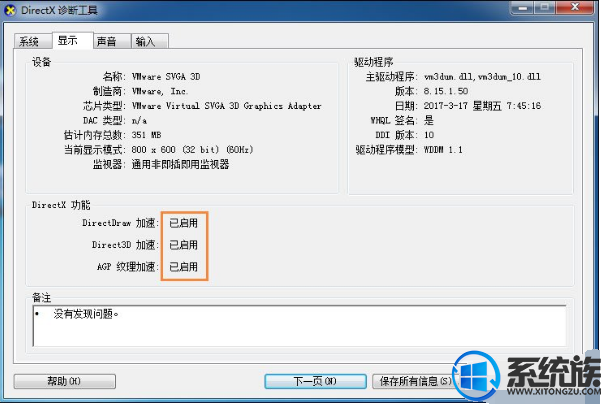Click driver version 8.15.1.50
This screenshot has height=404, width=601.
coord(446,91)
